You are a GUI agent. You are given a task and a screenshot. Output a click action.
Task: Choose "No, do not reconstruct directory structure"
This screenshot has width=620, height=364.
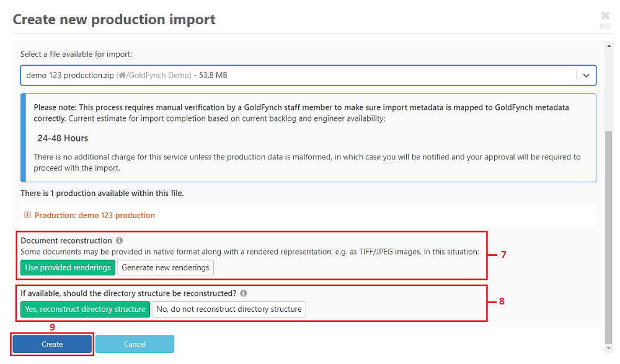click(228, 309)
